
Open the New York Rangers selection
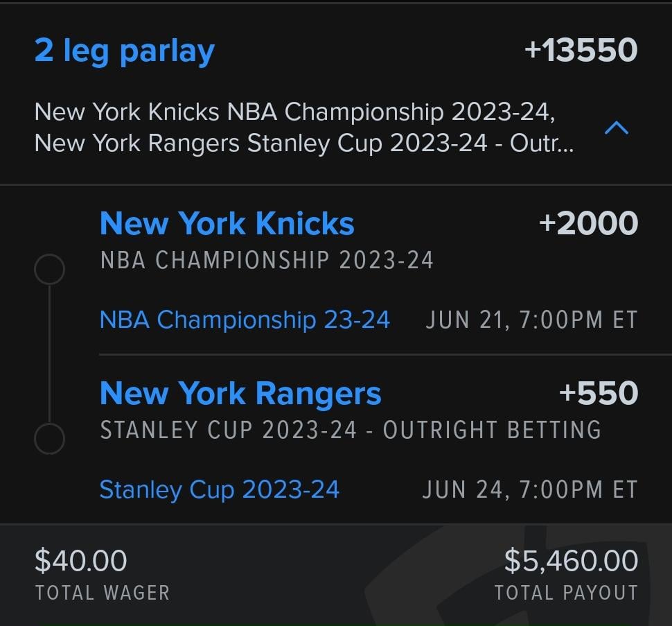point(240,394)
